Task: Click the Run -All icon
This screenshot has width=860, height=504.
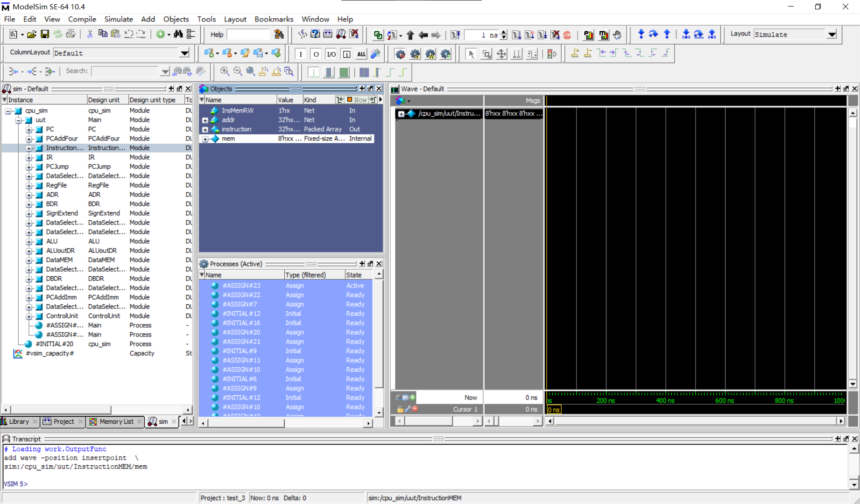Action: [x=542, y=35]
